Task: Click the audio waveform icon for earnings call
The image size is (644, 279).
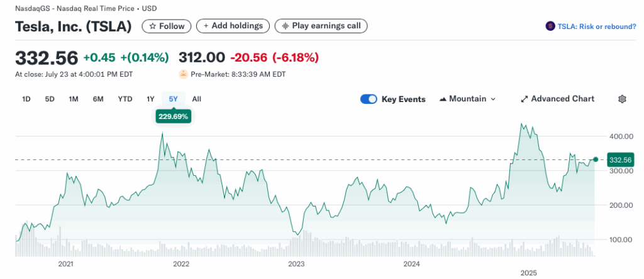Action: [286, 26]
